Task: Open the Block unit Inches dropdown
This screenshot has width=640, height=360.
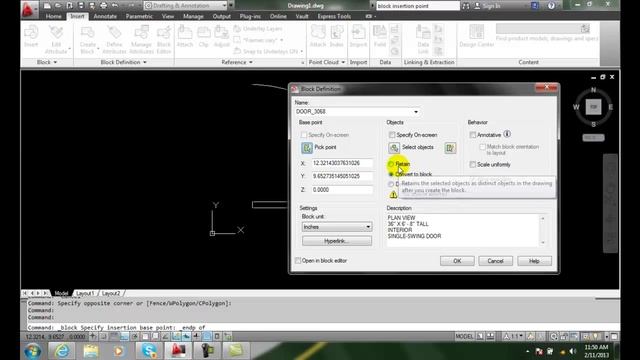Action: tap(337, 227)
